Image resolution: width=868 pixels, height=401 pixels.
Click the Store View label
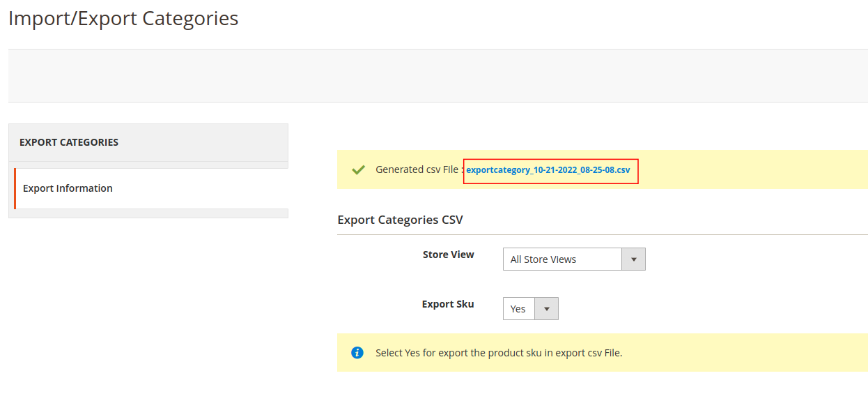coord(448,255)
